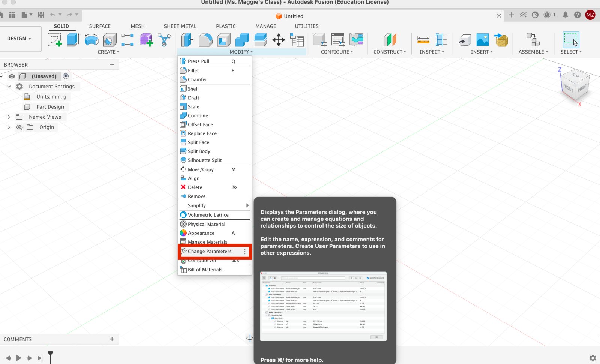Choose Bill of Materials menu item
Viewport: 600px width, 364px height.
point(214,270)
